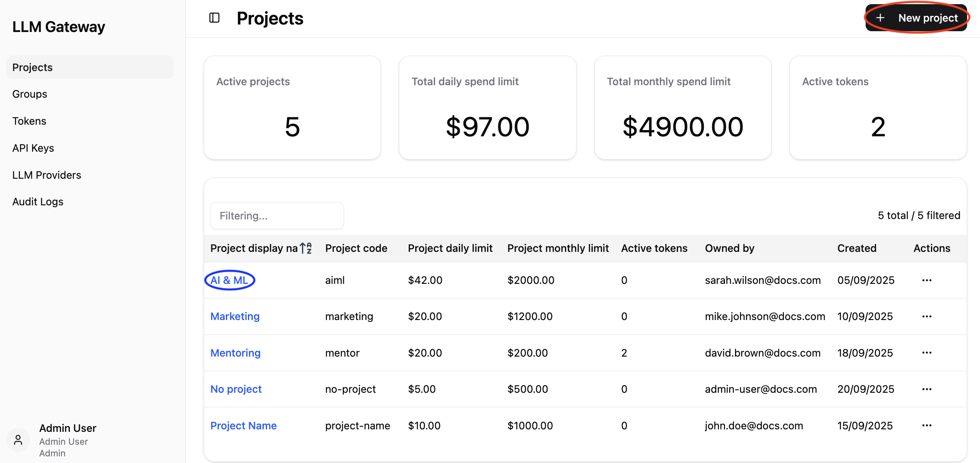View Audit Logs
The image size is (980, 463).
[38, 202]
